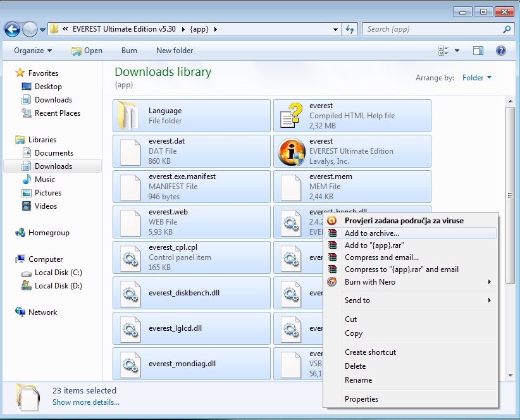This screenshot has height=420, width=520.
Task: Expand the Send to submenu arrow
Action: click(x=490, y=300)
